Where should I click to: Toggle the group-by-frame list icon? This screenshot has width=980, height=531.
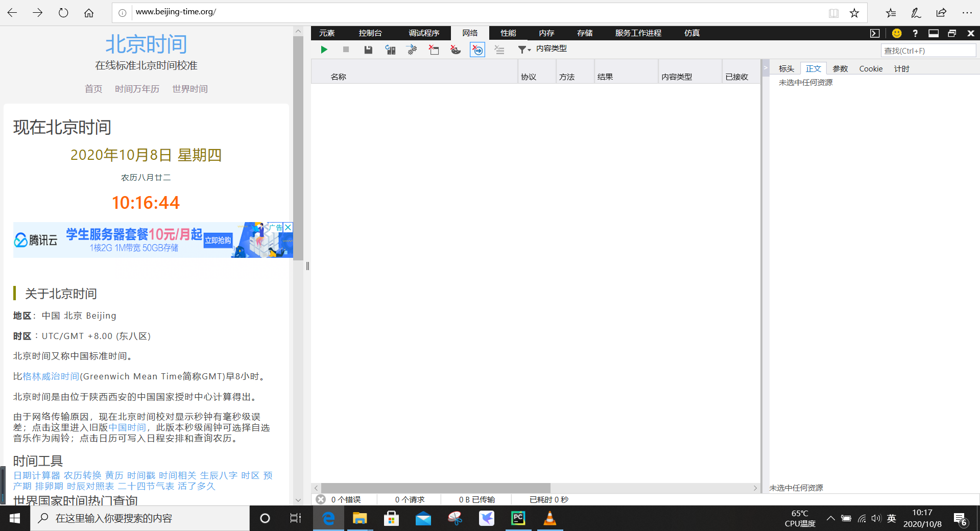(499, 50)
